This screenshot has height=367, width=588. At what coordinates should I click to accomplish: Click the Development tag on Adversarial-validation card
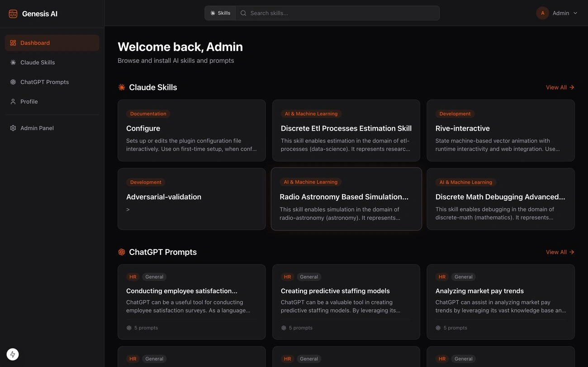click(146, 182)
